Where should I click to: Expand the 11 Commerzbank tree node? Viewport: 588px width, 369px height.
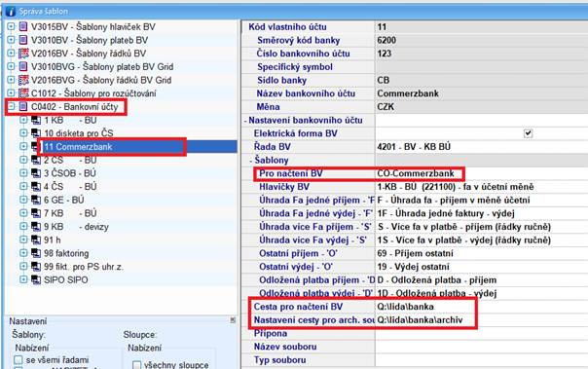(23, 146)
